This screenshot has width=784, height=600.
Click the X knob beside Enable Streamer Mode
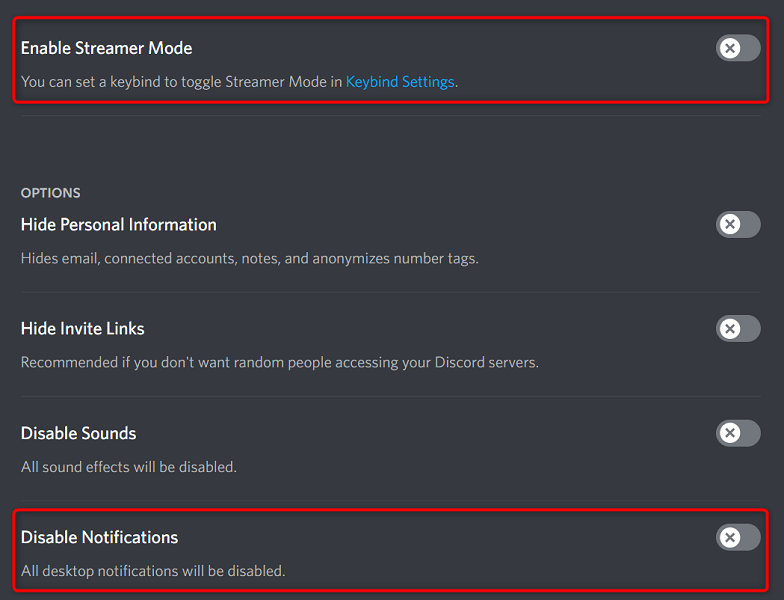pos(730,48)
